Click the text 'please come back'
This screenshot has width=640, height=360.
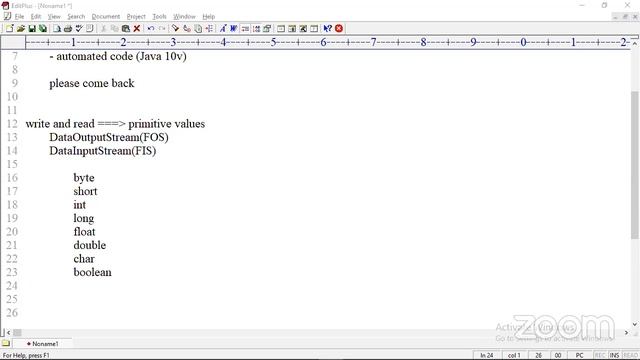(x=91, y=83)
